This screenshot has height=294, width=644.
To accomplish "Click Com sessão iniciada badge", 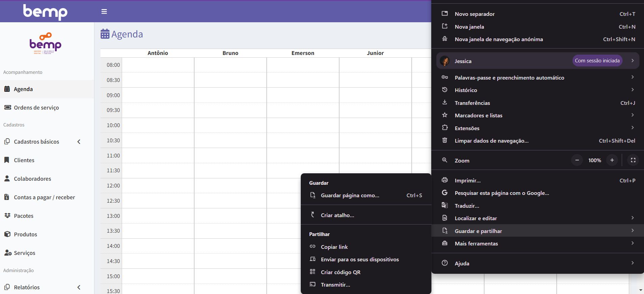I will point(597,61).
